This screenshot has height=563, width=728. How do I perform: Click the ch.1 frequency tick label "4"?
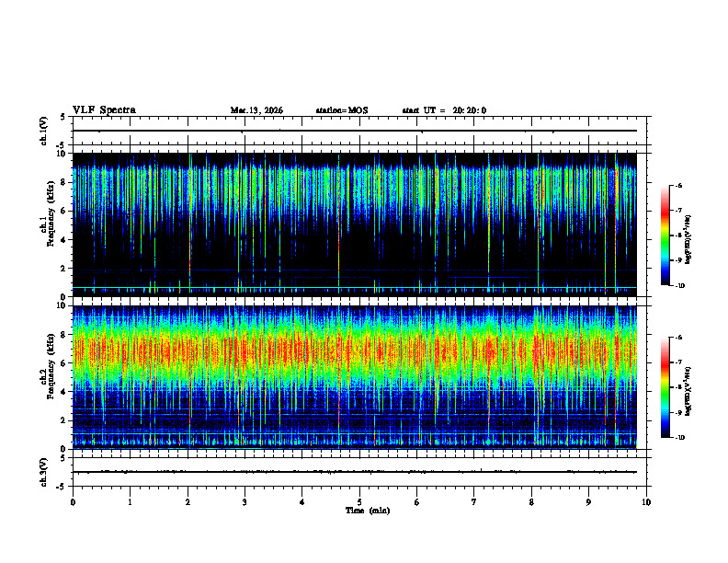(x=64, y=240)
